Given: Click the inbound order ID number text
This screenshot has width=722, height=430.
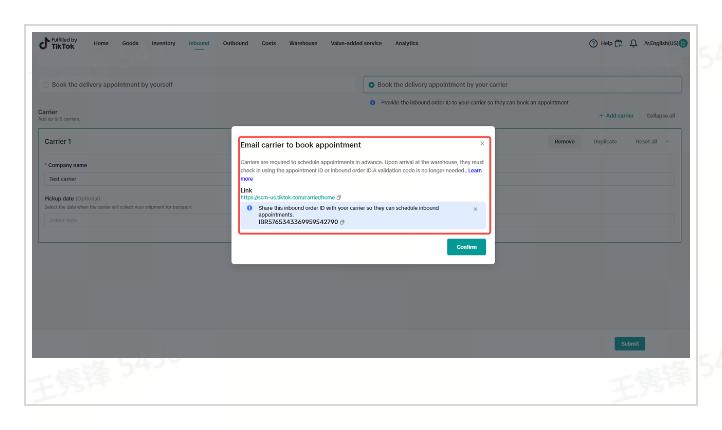Looking at the screenshot, I should (298, 222).
